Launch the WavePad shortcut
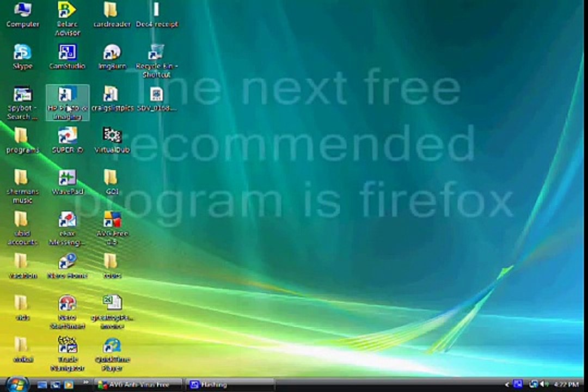This screenshot has height=392, width=588. tap(68, 183)
